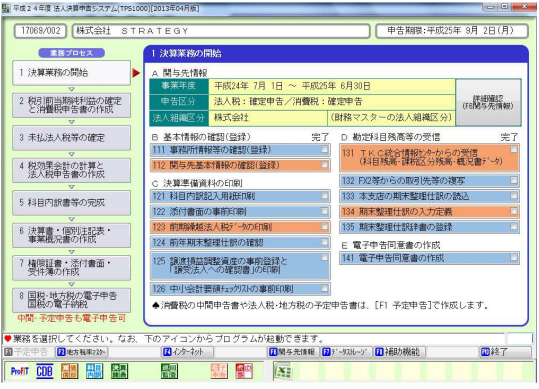This screenshot has width=539, height=389.
Task: Select process step 2 税引前当期純利益の確定
Action: point(72,105)
